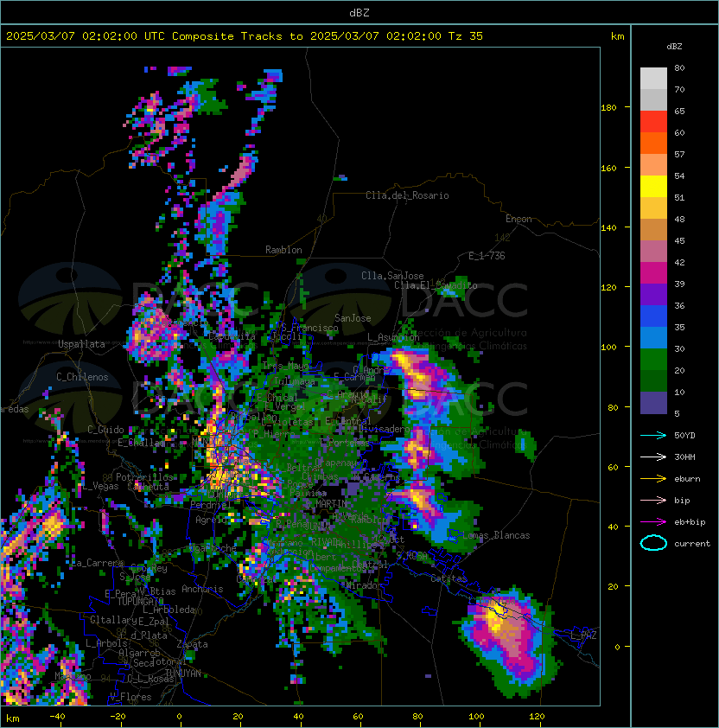Screen dimensions: 719x728
Task: Click the 'Clla.SanJose' place label
Action: coord(392,276)
